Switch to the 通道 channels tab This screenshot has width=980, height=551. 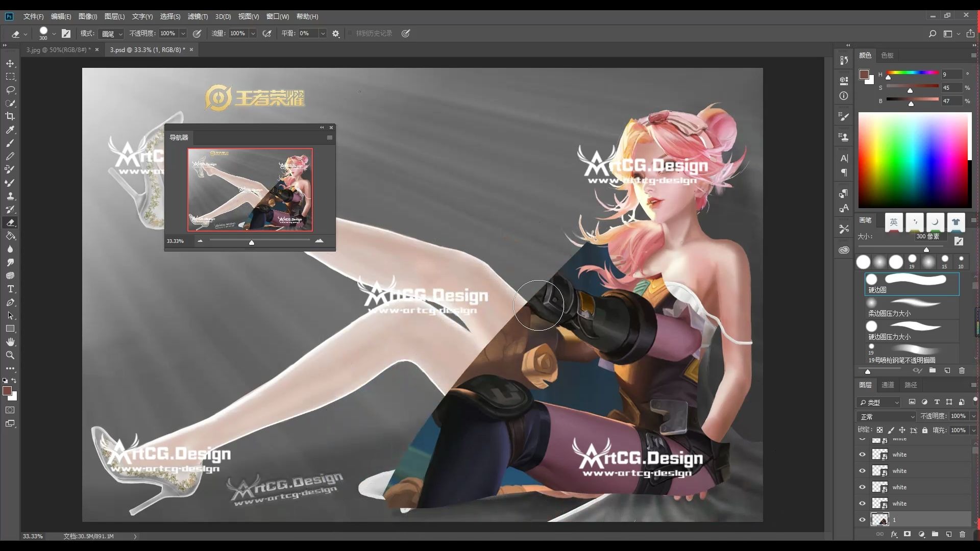coord(888,385)
